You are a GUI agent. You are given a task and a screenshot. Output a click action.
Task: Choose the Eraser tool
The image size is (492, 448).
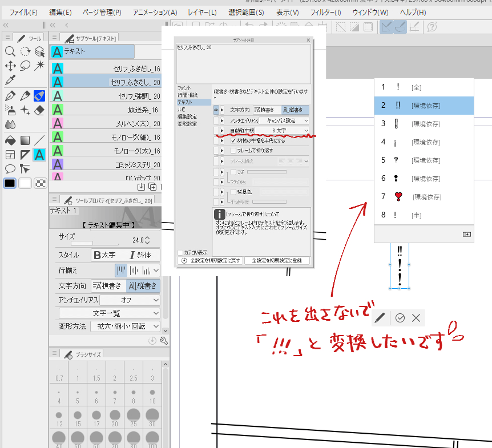pos(39,110)
